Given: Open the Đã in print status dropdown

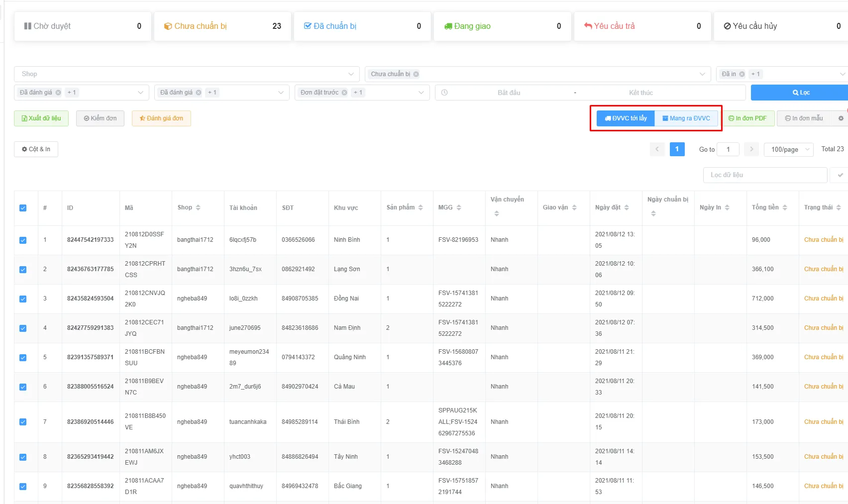Looking at the screenshot, I should click(x=782, y=74).
